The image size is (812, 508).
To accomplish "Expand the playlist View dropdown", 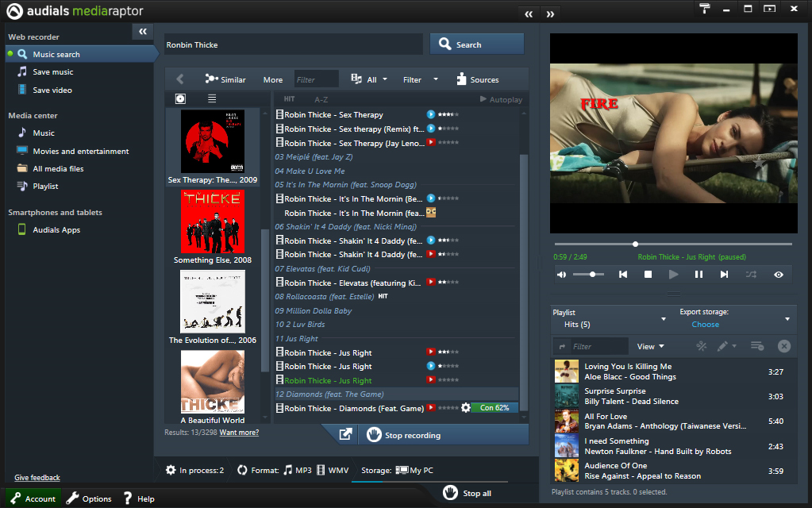I will (650, 346).
